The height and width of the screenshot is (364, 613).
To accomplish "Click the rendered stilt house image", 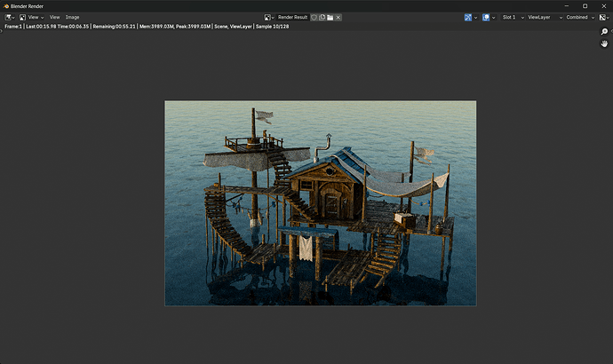I will [x=320, y=203].
